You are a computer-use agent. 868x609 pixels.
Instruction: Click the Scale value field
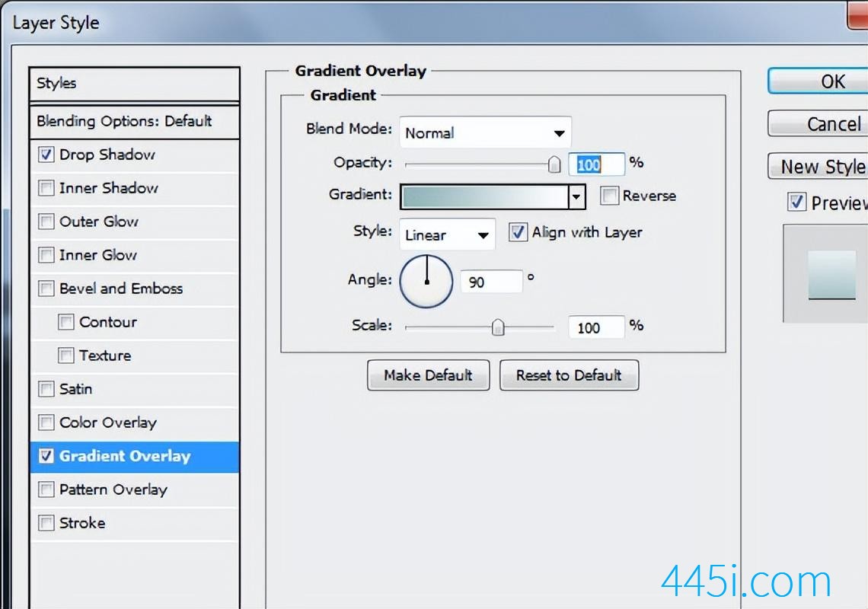597,328
